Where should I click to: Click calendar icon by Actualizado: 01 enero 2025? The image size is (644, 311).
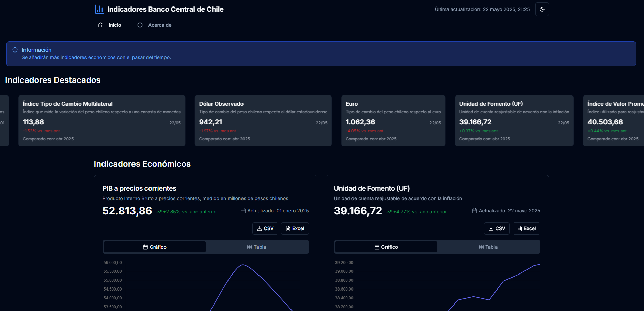point(243,211)
